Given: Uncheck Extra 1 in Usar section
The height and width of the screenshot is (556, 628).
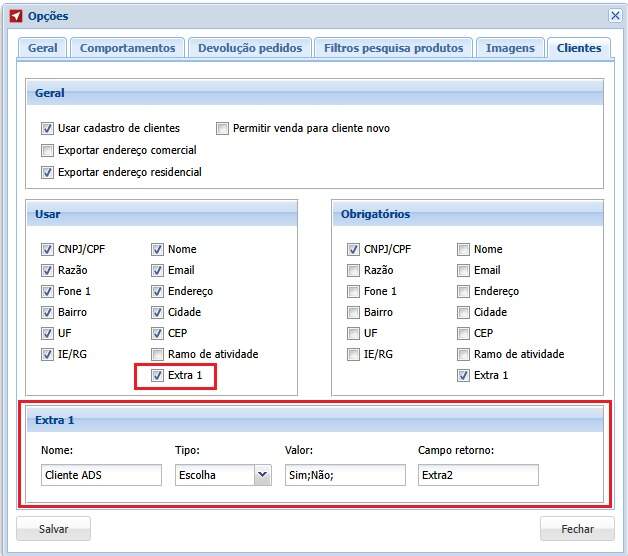Looking at the screenshot, I should click(x=157, y=376).
